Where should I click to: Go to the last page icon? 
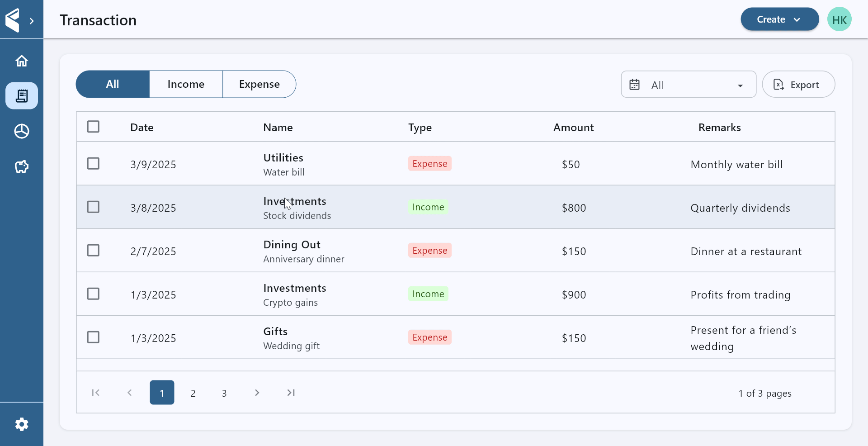pos(291,393)
